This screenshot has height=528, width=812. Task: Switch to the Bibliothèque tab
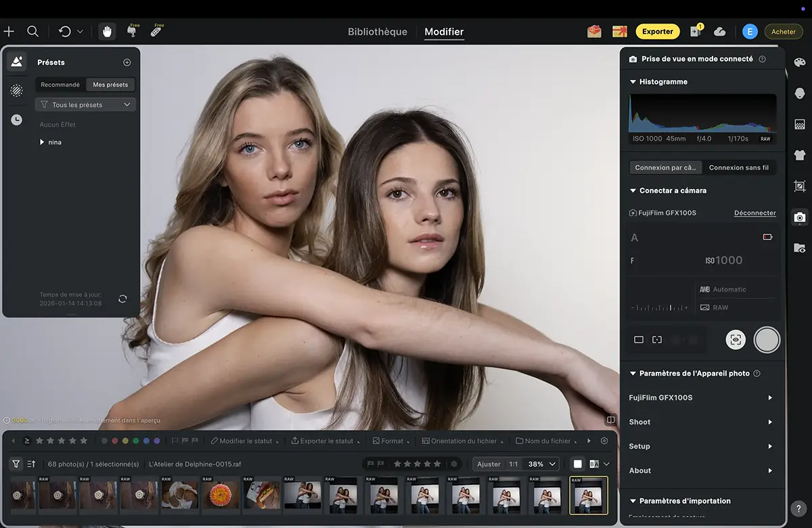[x=378, y=32]
